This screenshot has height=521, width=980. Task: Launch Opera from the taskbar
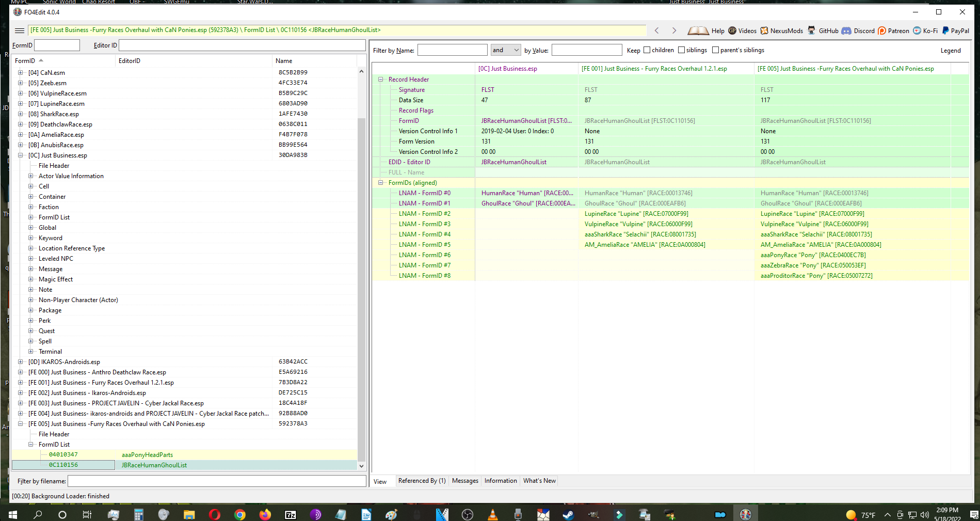click(215, 514)
